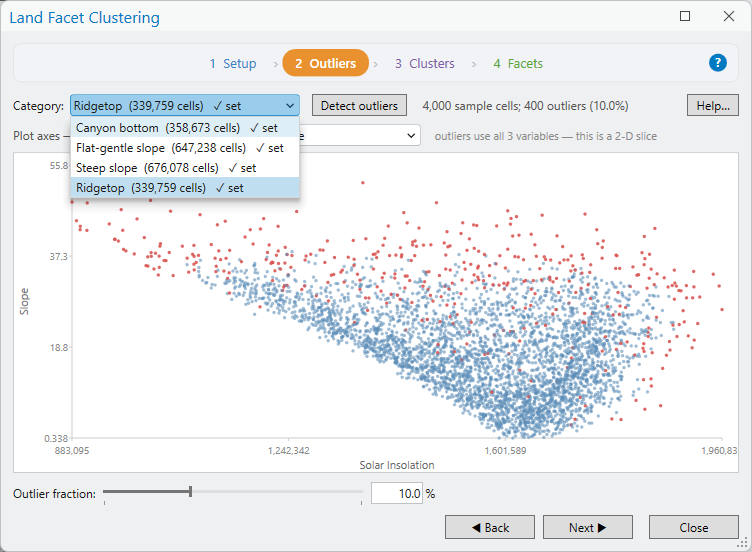Pick Steep slope (676,078 cells) option

[185, 168]
